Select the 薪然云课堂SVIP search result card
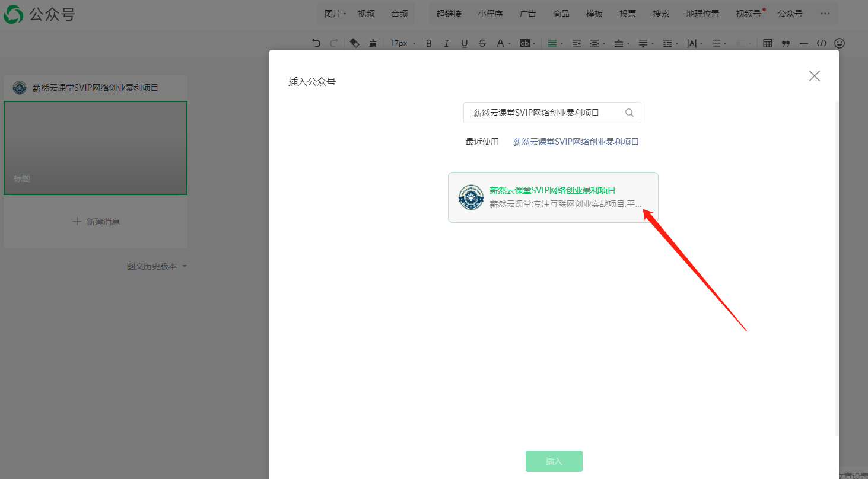 click(x=553, y=197)
